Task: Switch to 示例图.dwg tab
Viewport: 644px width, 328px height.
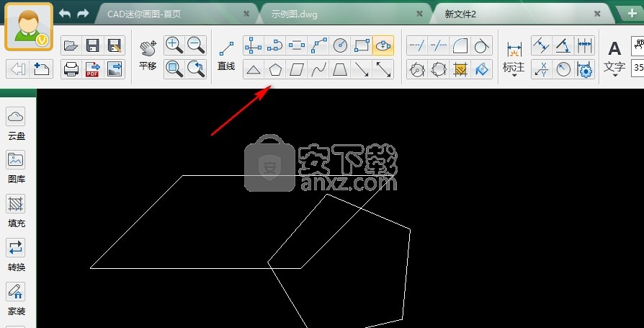Action: pyautogui.click(x=345, y=14)
